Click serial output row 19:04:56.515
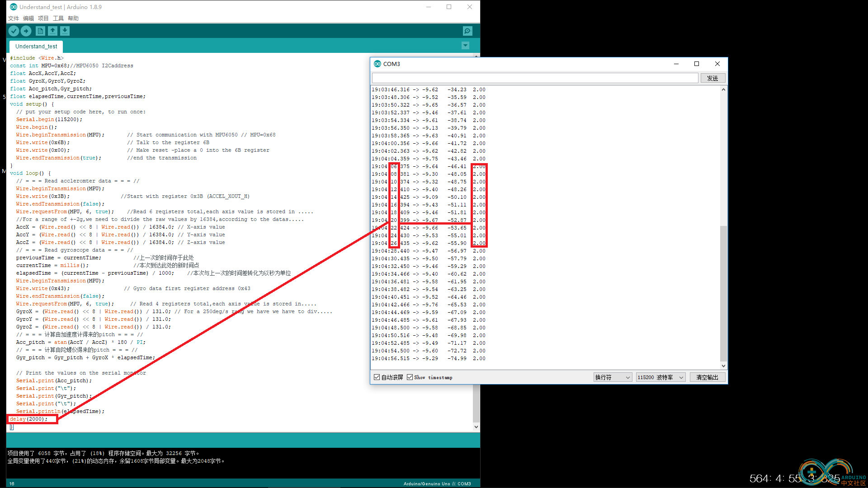Screen dimensions: 868x488 point(429,358)
